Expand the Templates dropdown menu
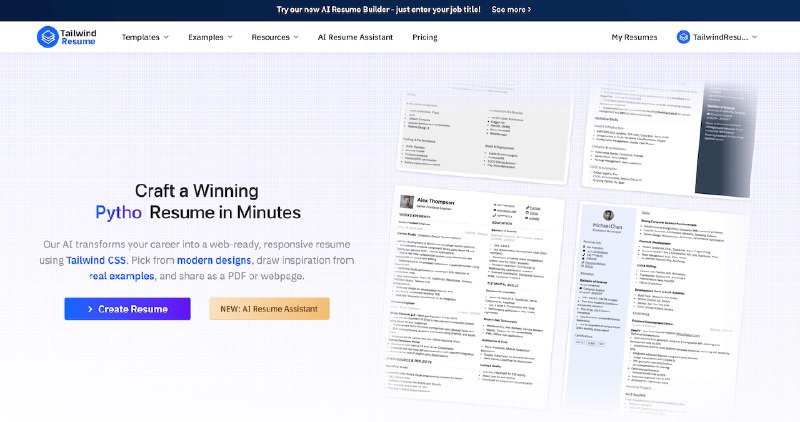Image resolution: width=800 pixels, height=422 pixels. [145, 37]
